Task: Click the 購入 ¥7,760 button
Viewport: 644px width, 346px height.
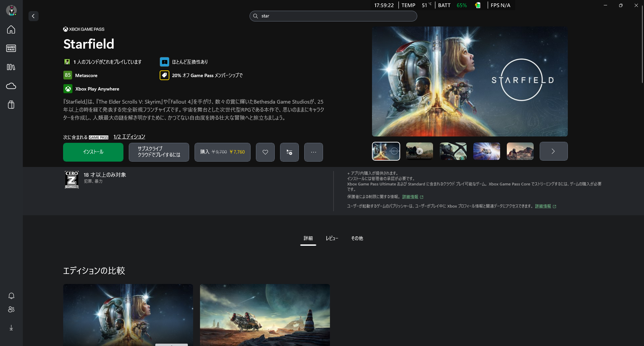Action: tap(222, 152)
